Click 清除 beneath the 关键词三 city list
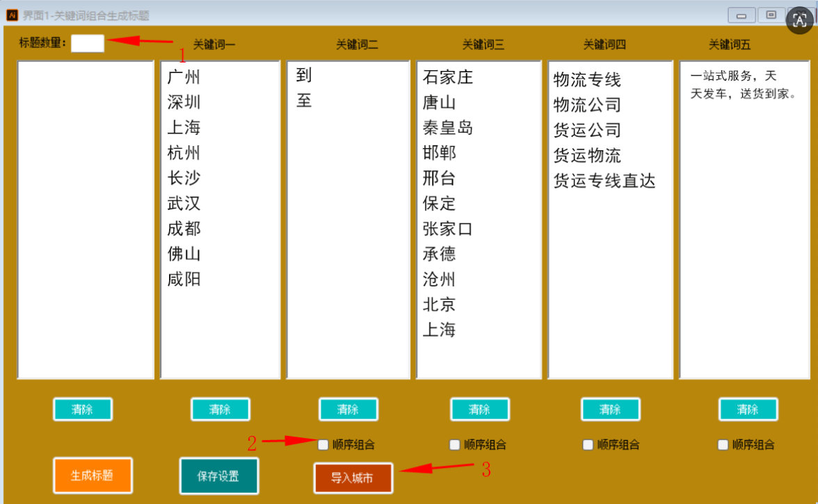This screenshot has width=818, height=504. click(479, 409)
